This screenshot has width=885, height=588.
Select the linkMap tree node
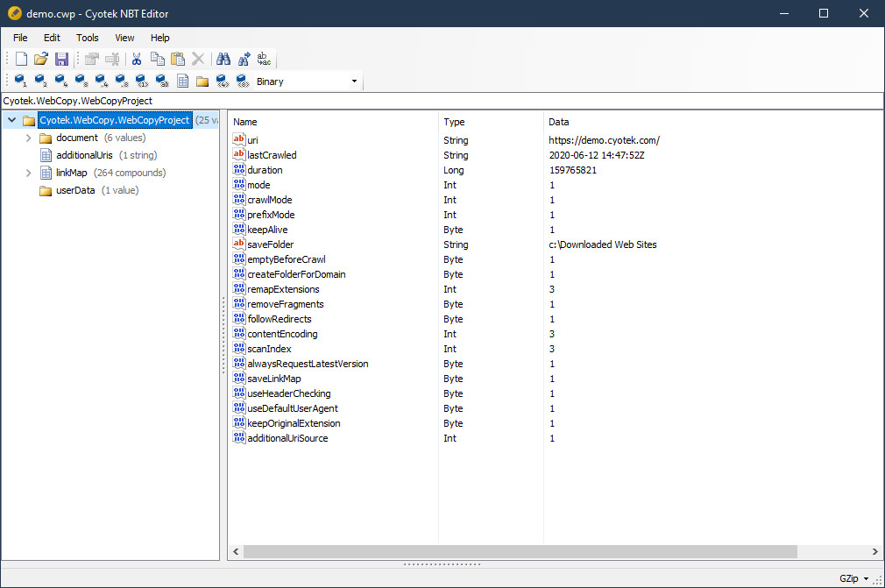pos(71,173)
